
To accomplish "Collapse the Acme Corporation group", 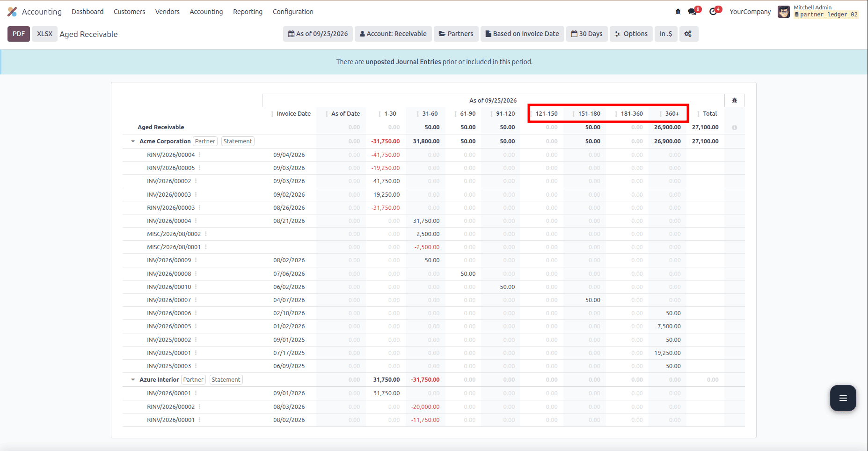I will [x=133, y=141].
